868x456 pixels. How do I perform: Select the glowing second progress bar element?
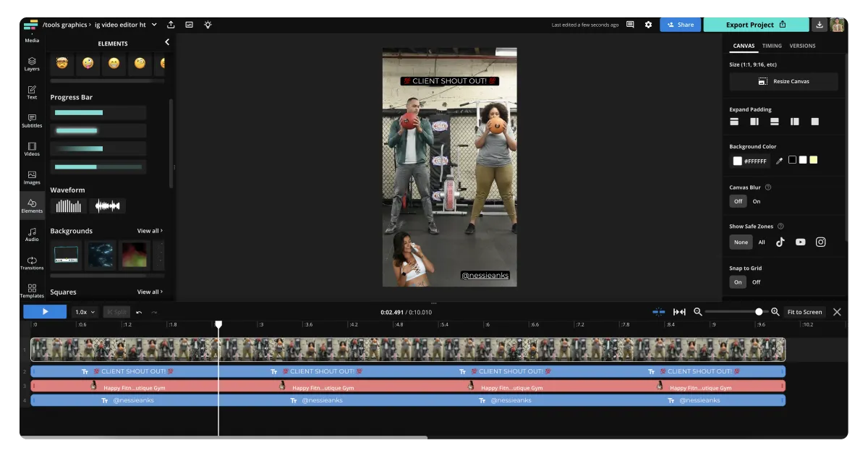[x=98, y=131]
